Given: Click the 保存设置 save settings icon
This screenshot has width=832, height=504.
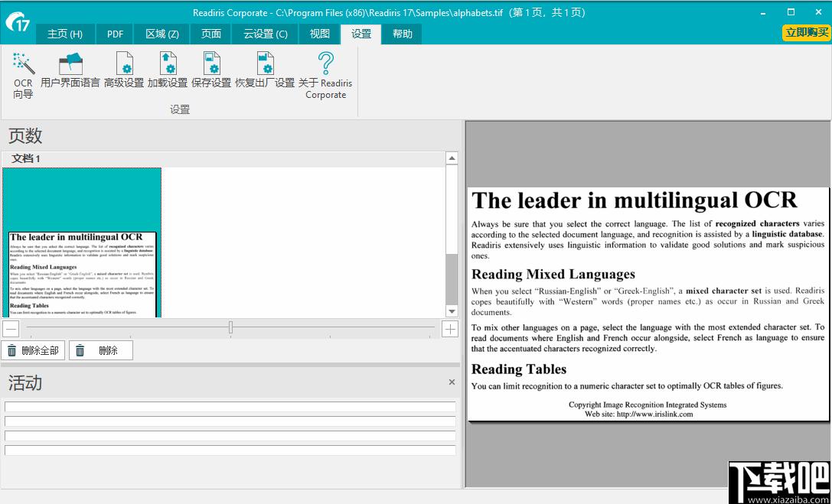Looking at the screenshot, I should click(211, 70).
